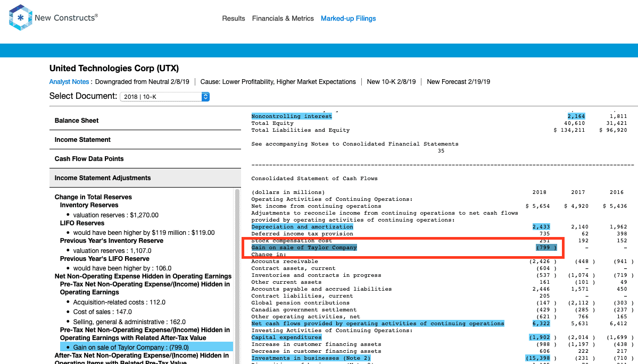Click Deferred income tax provision row
Screen dimensions: 638x364
tap(302, 234)
